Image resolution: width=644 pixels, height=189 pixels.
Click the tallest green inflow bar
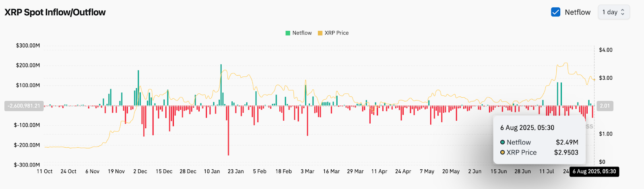(221, 84)
